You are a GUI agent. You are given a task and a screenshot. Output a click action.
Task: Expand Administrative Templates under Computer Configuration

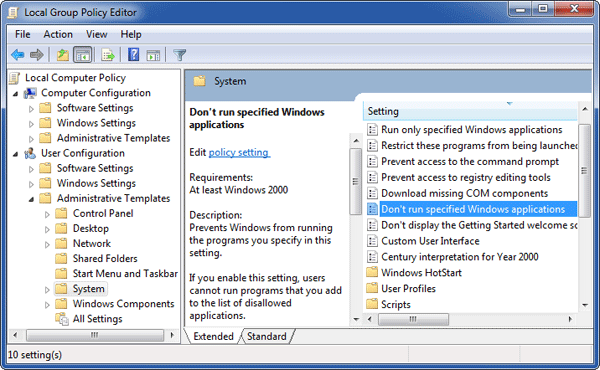(31, 139)
